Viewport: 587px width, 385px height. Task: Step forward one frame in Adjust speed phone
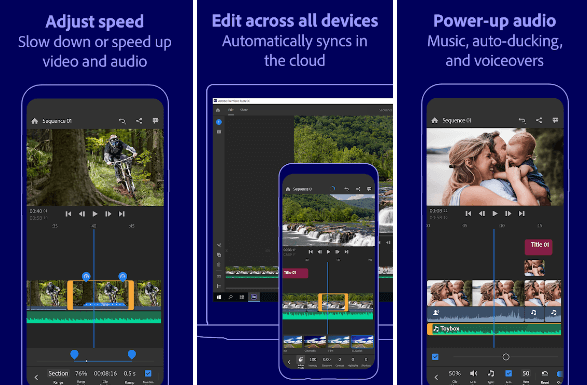pos(108,214)
